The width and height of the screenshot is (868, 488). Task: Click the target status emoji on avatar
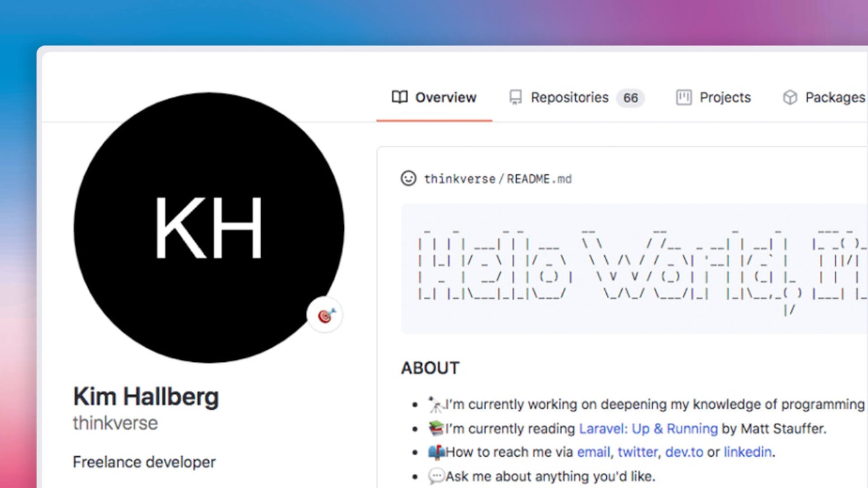[x=325, y=315]
